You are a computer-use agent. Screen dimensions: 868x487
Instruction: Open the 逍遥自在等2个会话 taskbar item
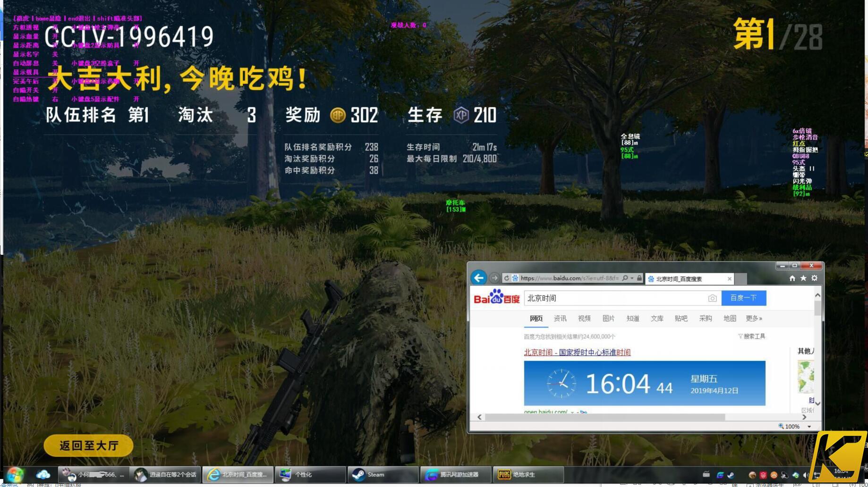166,475
